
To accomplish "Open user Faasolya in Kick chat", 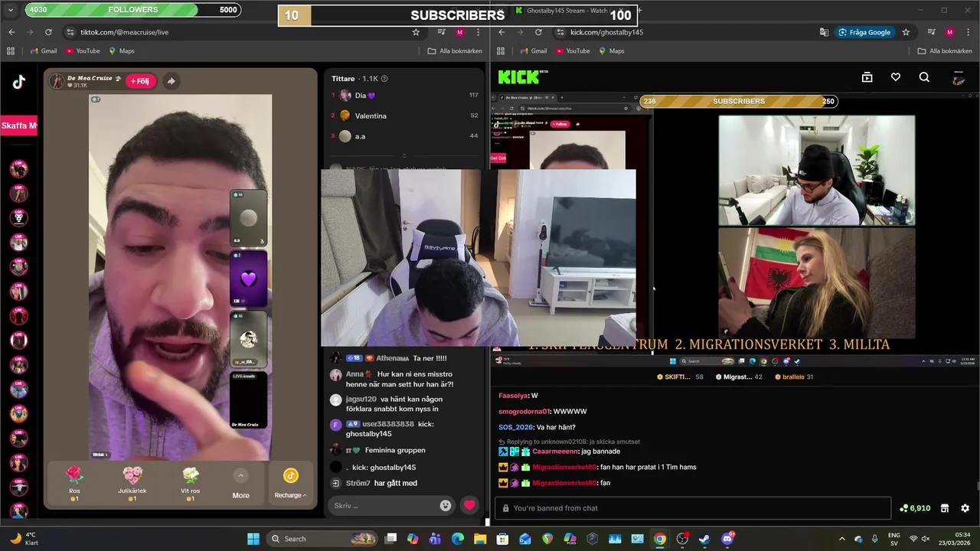I will 513,396.
